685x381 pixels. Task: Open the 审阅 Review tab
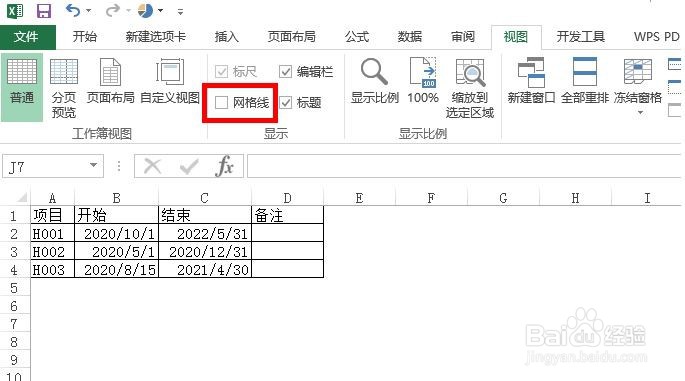coord(463,37)
